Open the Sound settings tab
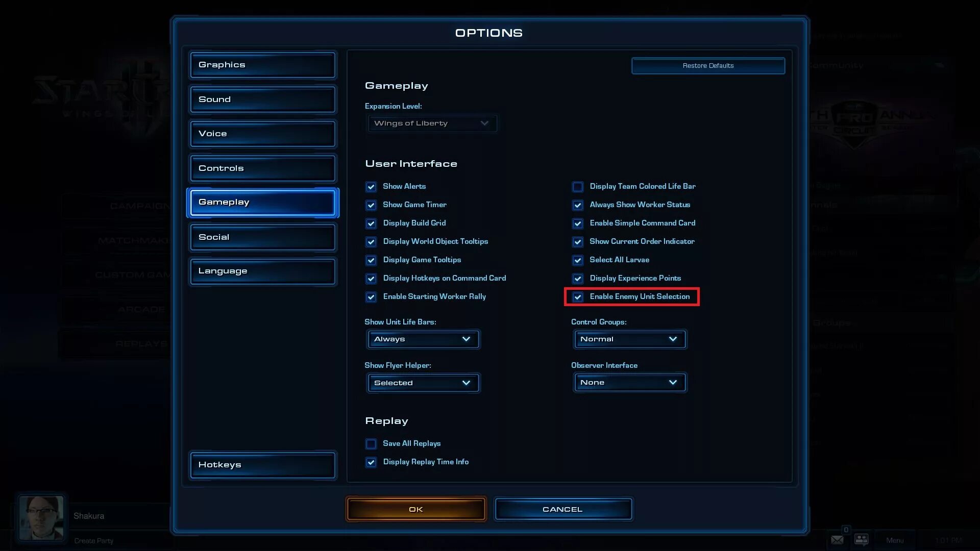The height and width of the screenshot is (551, 980). (262, 98)
